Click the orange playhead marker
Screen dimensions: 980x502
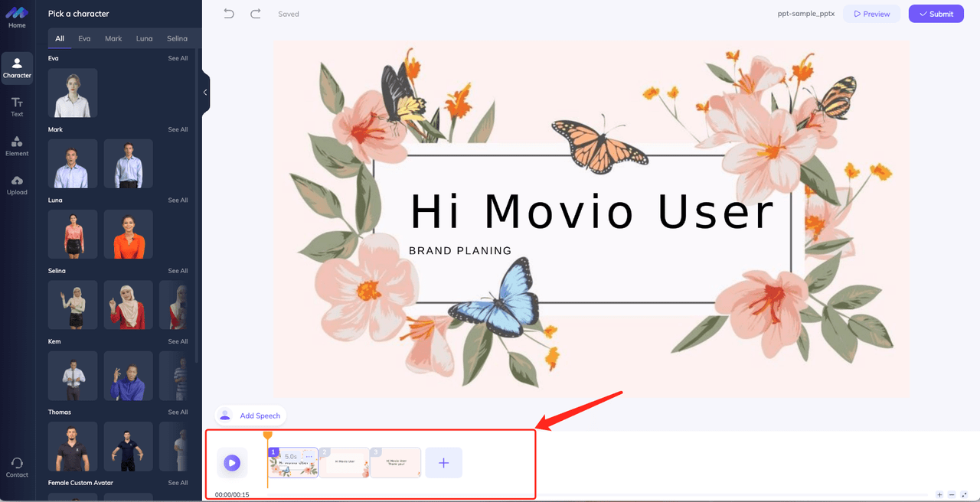pos(267,435)
